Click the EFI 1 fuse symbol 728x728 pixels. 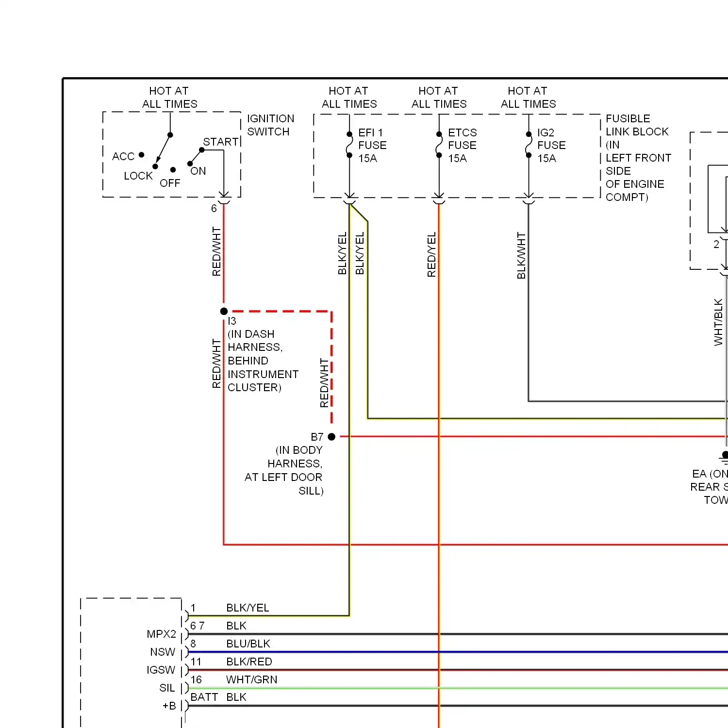tap(349, 145)
